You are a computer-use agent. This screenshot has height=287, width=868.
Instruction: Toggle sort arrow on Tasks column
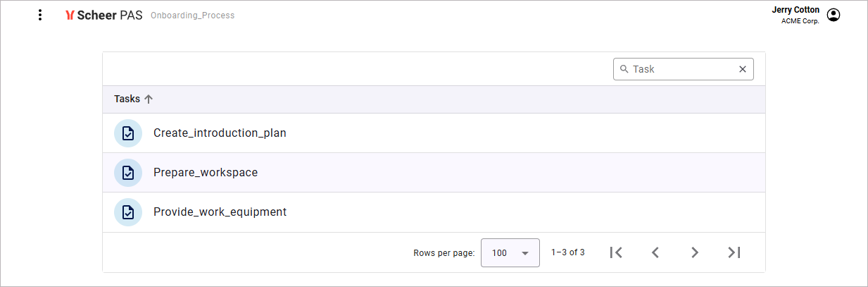pyautogui.click(x=149, y=99)
